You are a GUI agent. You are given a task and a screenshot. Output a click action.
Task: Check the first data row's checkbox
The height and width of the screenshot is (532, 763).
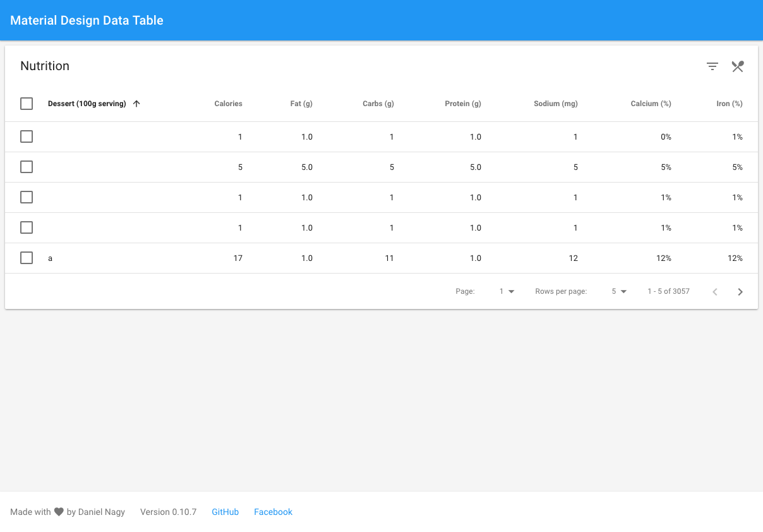point(26,136)
